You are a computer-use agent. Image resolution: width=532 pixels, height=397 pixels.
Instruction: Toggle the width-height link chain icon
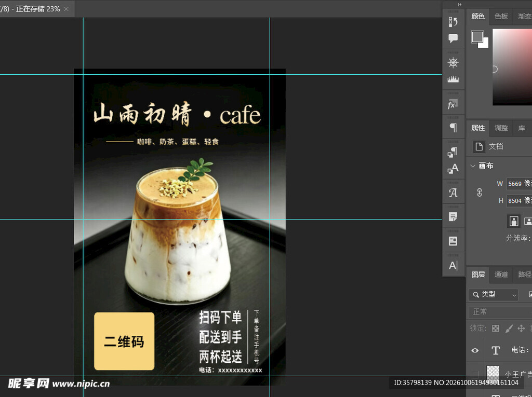(x=480, y=193)
